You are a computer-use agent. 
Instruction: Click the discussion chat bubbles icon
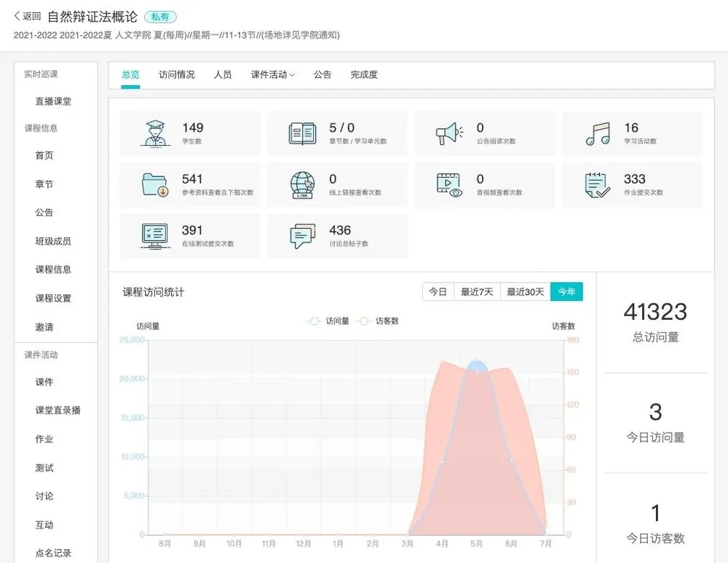coord(302,236)
